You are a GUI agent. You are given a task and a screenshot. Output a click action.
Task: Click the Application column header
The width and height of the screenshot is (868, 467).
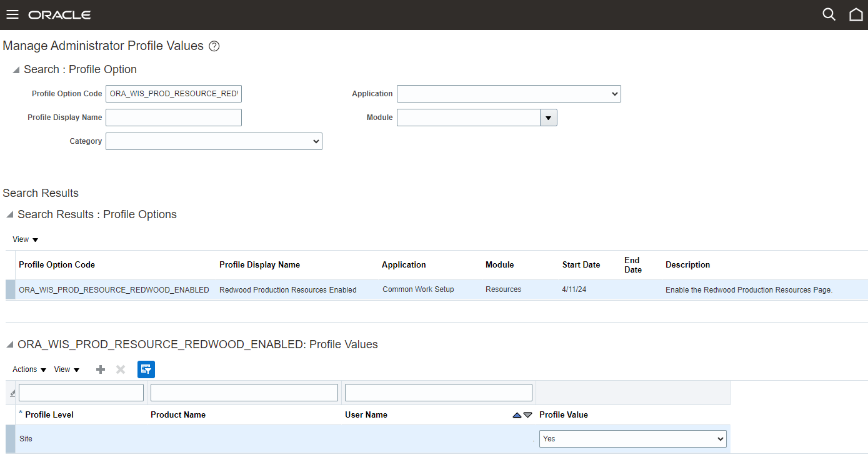click(x=404, y=265)
